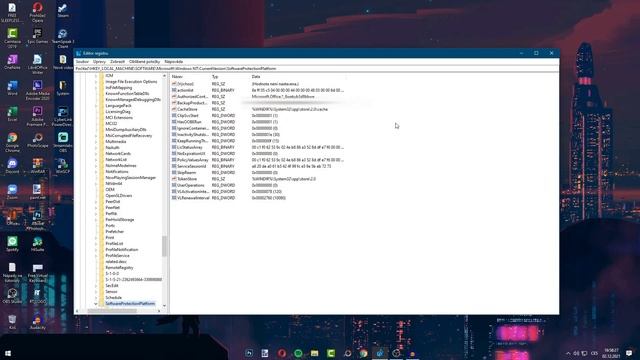Expand the Perflib key

(96, 213)
